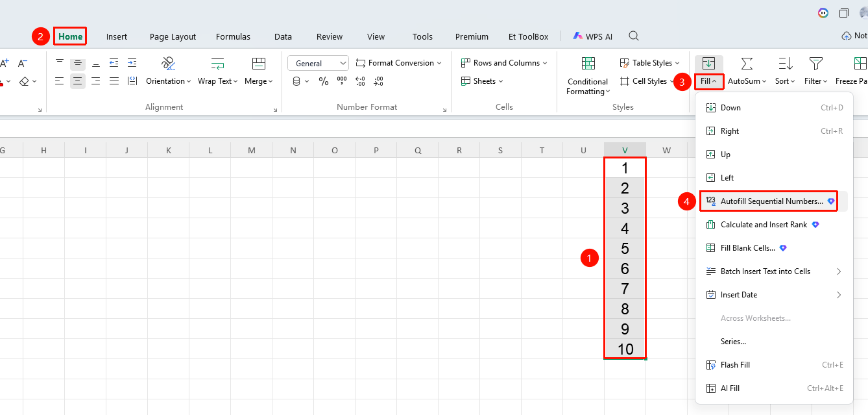Switch to the Insert tab
The height and width of the screenshot is (415, 868).
[117, 37]
